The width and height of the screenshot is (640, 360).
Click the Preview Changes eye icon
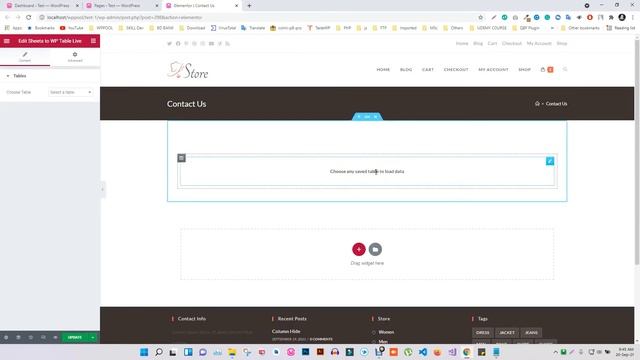pos(55,338)
